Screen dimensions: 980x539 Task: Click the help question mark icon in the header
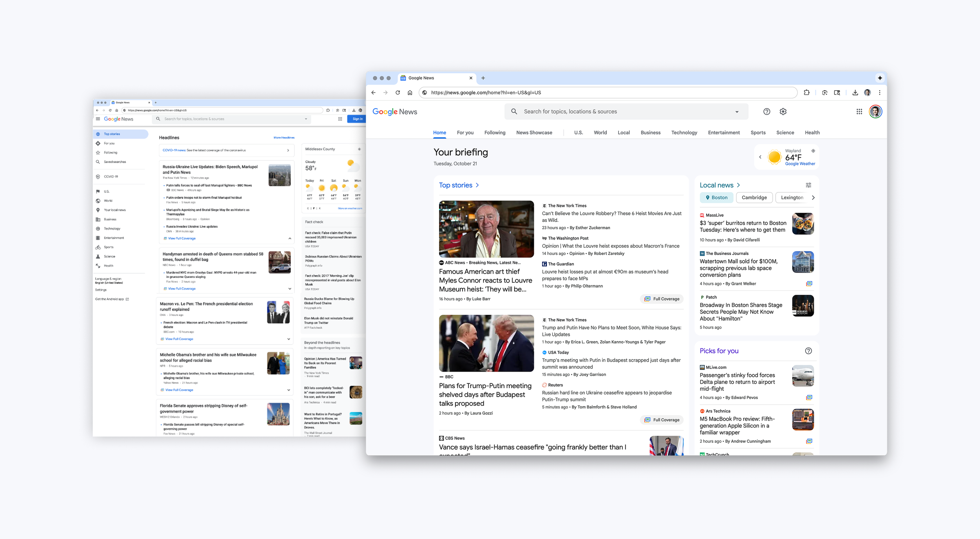pos(767,111)
